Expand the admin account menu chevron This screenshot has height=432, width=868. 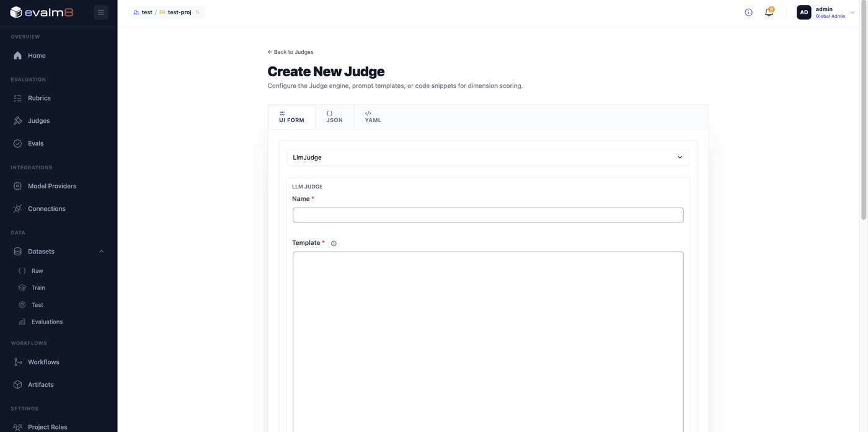pyautogui.click(x=852, y=12)
